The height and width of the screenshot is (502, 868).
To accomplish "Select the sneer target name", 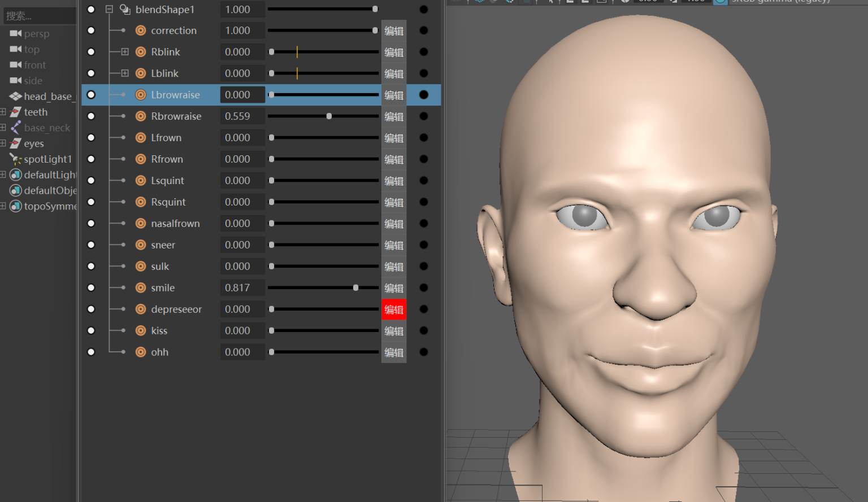I will 163,245.
